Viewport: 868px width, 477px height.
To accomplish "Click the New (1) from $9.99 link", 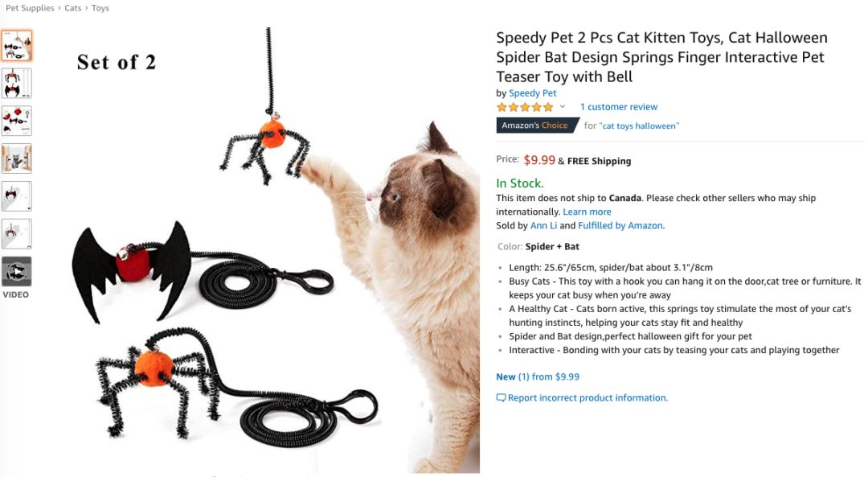I will (538, 376).
